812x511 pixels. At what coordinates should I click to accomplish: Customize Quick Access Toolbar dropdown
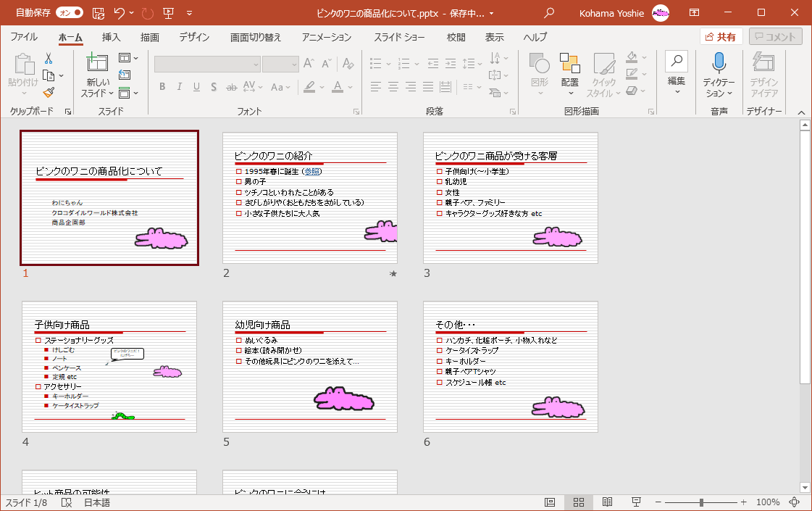click(190, 13)
